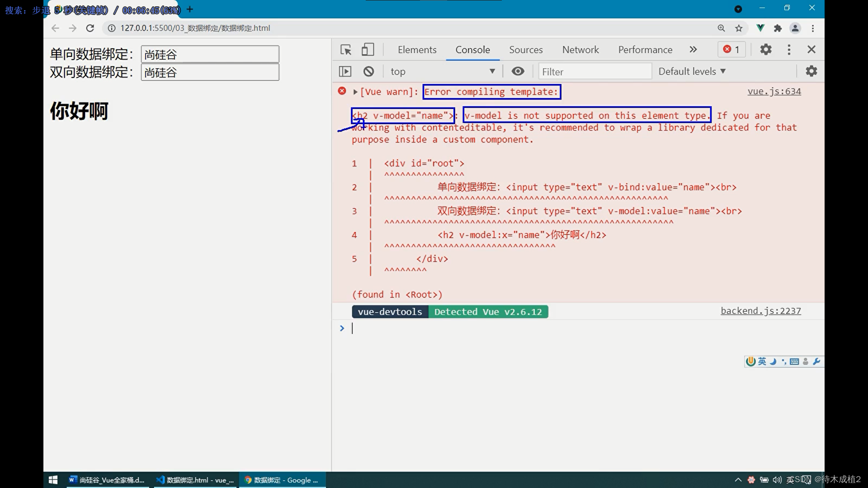Toggle the device toolbar icon

[x=368, y=50]
